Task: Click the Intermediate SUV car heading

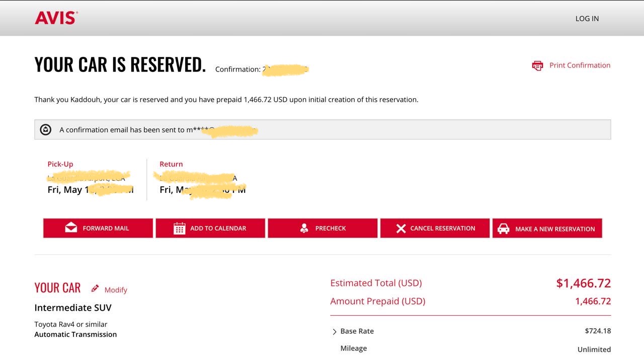Action: tap(73, 308)
